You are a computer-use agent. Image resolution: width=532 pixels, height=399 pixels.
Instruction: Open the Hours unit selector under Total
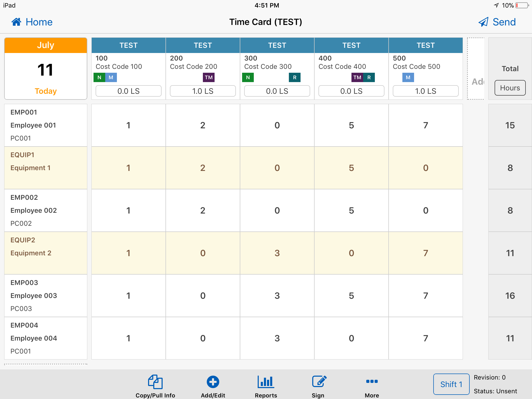point(510,88)
